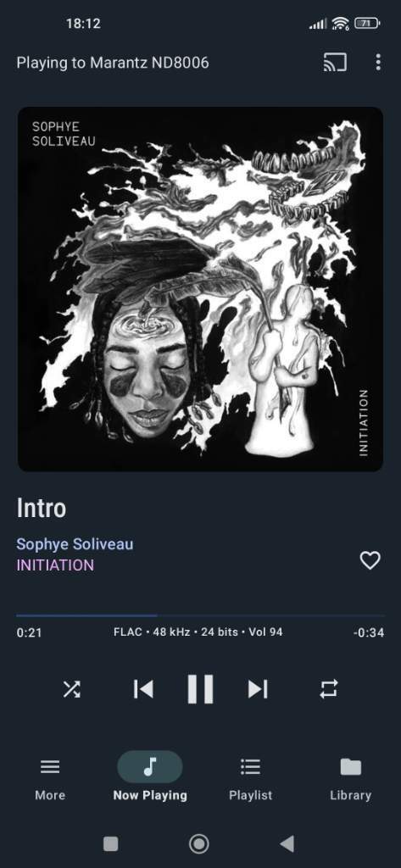Open the Library tab

tap(351, 780)
